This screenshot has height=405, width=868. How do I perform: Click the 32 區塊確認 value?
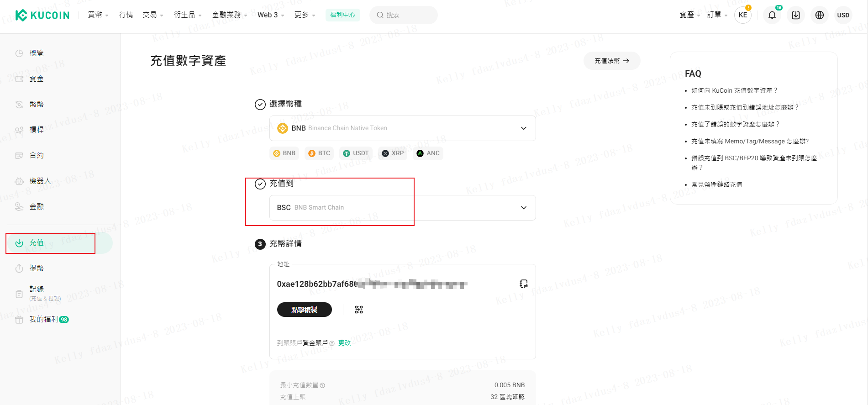[507, 397]
